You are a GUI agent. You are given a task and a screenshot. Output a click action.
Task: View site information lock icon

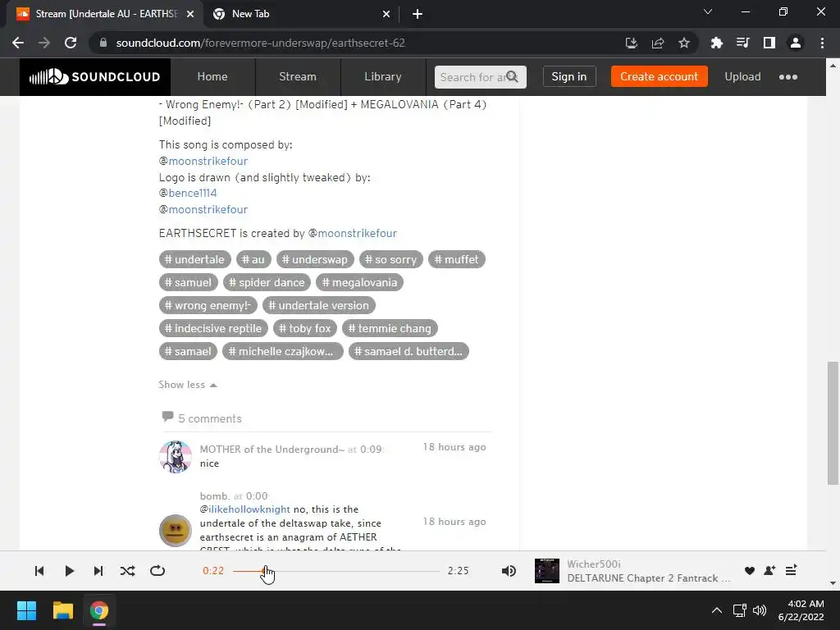[103, 43]
